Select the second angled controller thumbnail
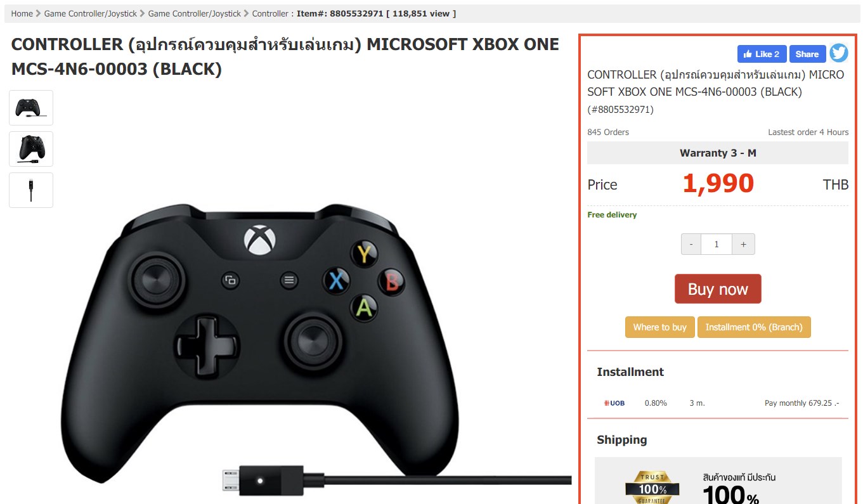This screenshot has width=863, height=504. [x=31, y=149]
